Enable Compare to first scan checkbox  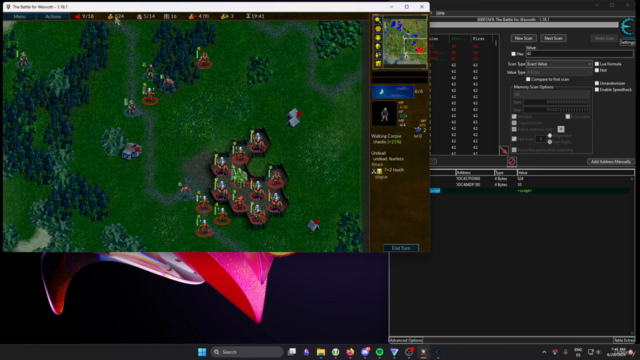point(528,79)
